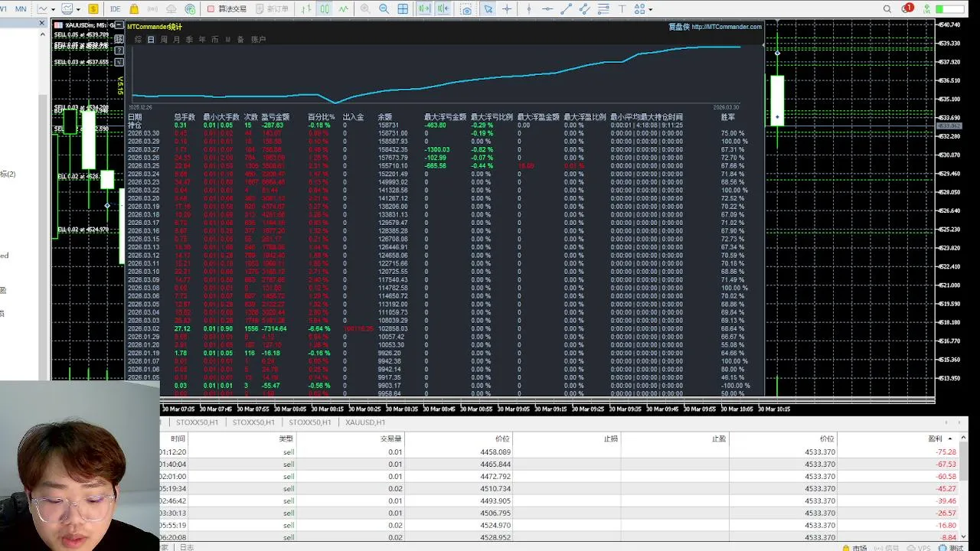Click the green globe network icon
Viewport: 980px width, 551px height.
coord(188,9)
